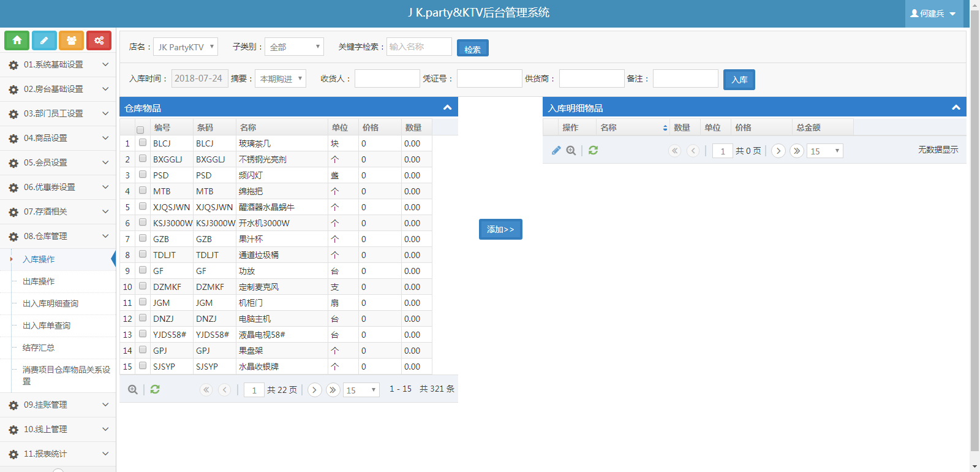980x472 pixels.
Task: Collapse the 仓库物品 panel
Action: pos(447,107)
